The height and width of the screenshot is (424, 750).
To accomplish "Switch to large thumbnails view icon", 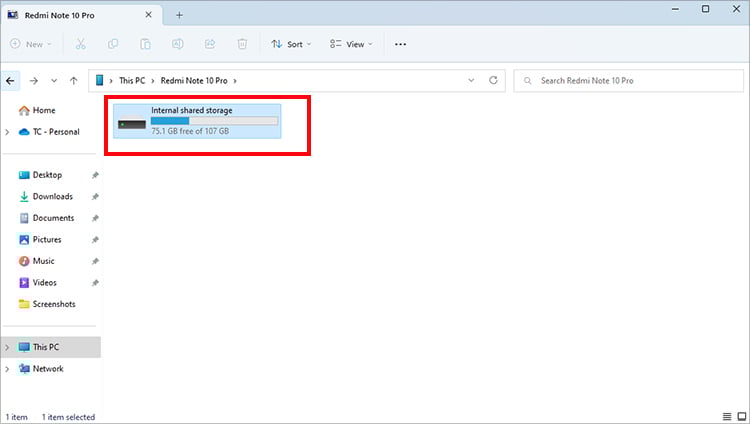I will pyautogui.click(x=740, y=416).
